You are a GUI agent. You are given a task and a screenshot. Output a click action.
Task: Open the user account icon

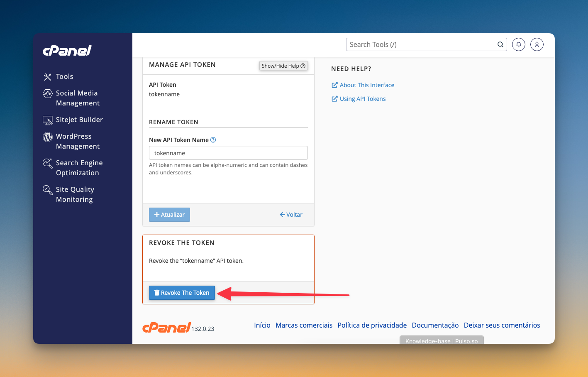tap(537, 44)
